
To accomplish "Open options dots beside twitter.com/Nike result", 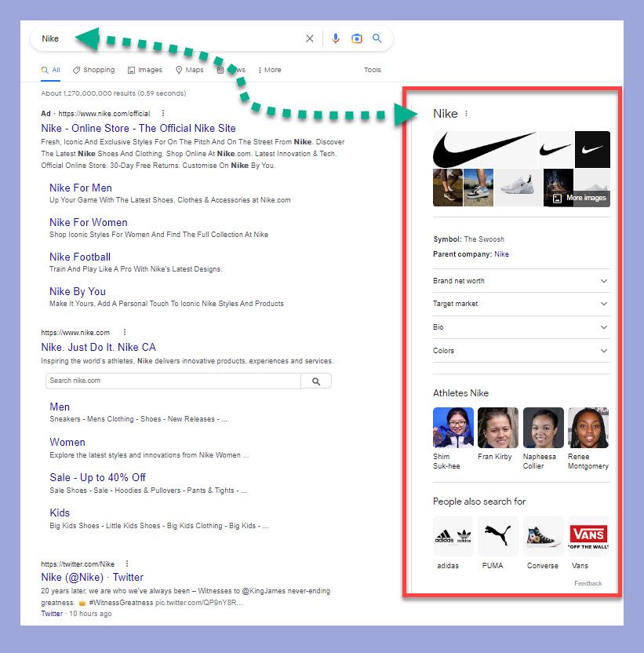I will pyautogui.click(x=127, y=564).
